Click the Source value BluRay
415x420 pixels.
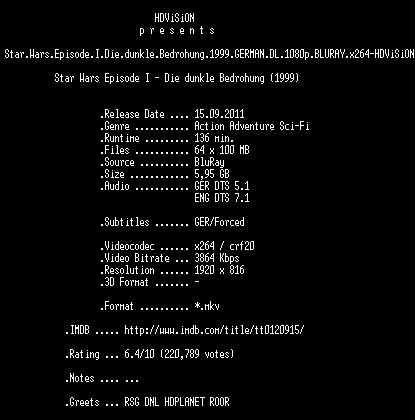pyautogui.click(x=209, y=162)
